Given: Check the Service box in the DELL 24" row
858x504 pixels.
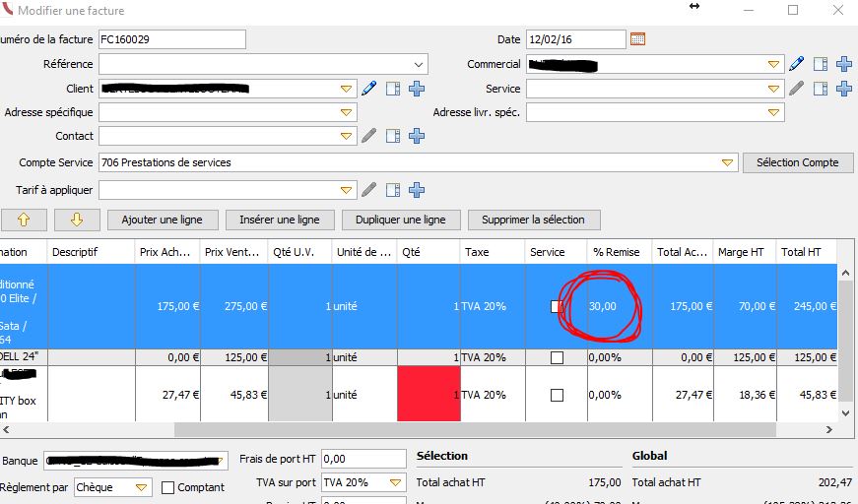Looking at the screenshot, I should pos(557,358).
